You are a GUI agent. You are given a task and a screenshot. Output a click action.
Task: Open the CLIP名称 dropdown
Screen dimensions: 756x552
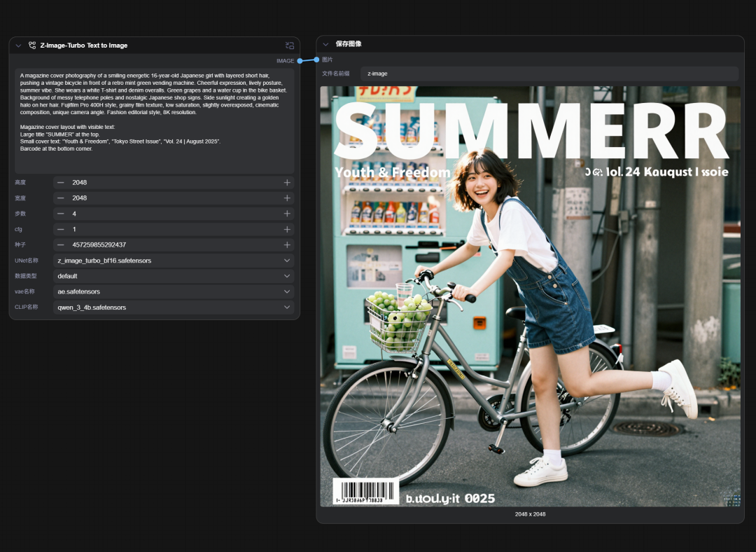pos(173,308)
